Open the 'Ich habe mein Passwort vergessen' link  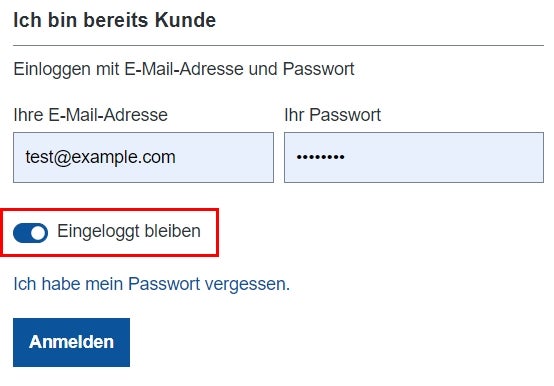pos(152,284)
